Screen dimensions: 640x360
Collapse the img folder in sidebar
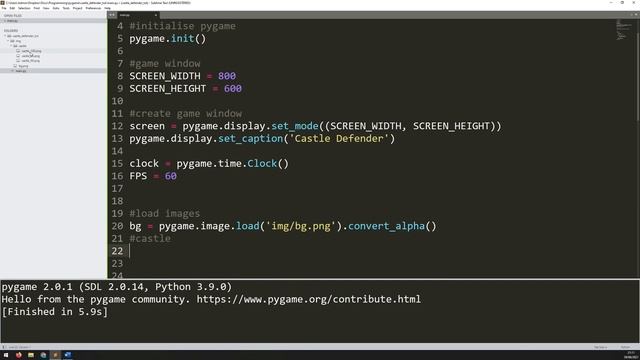click(x=8, y=41)
